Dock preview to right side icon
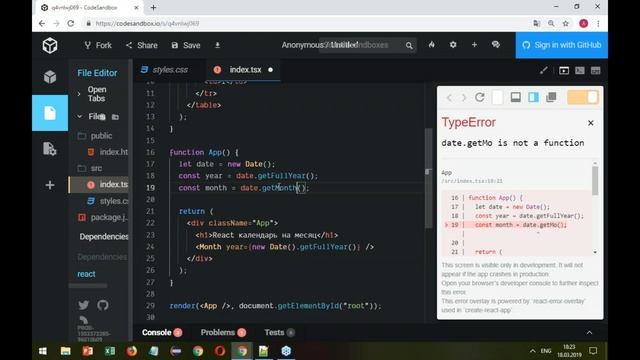 [533, 97]
